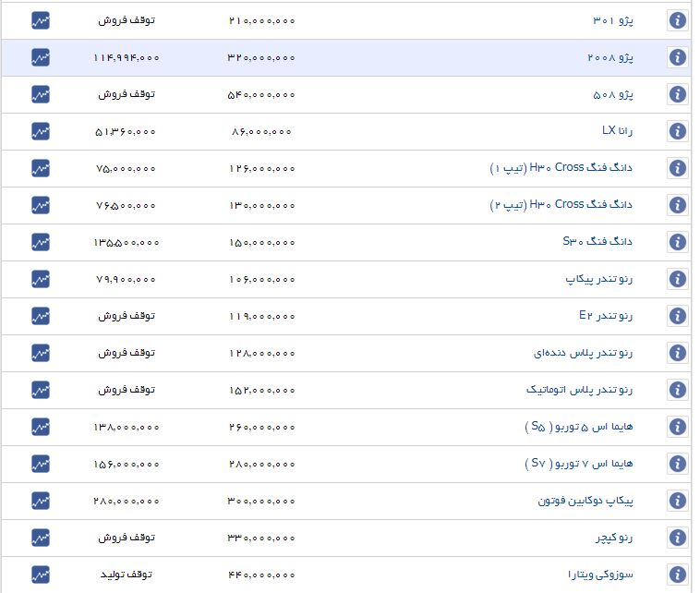
Task: Show price chart for سوزوکی ویتارا
Action: [x=41, y=575]
